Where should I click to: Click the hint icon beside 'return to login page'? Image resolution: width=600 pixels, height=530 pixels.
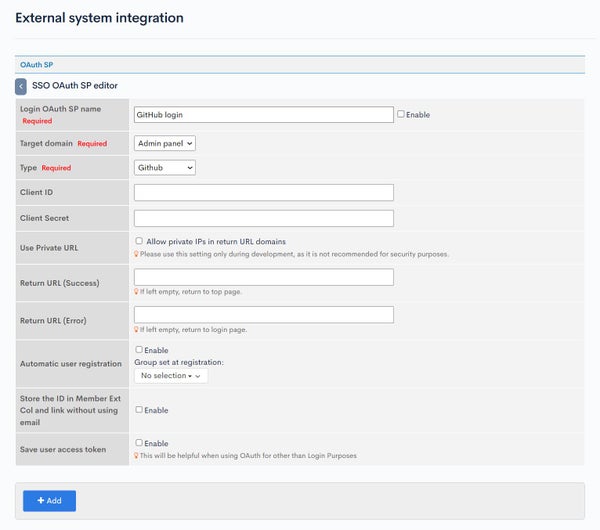(x=136, y=329)
